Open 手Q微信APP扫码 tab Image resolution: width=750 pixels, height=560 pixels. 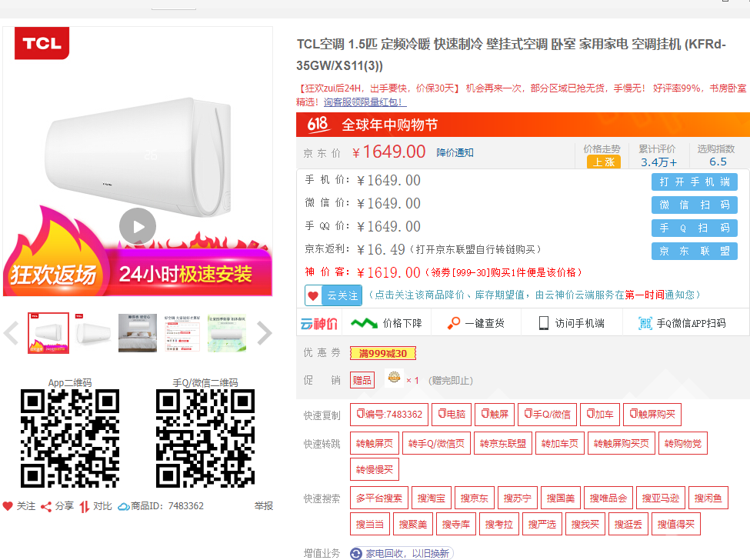point(682,323)
